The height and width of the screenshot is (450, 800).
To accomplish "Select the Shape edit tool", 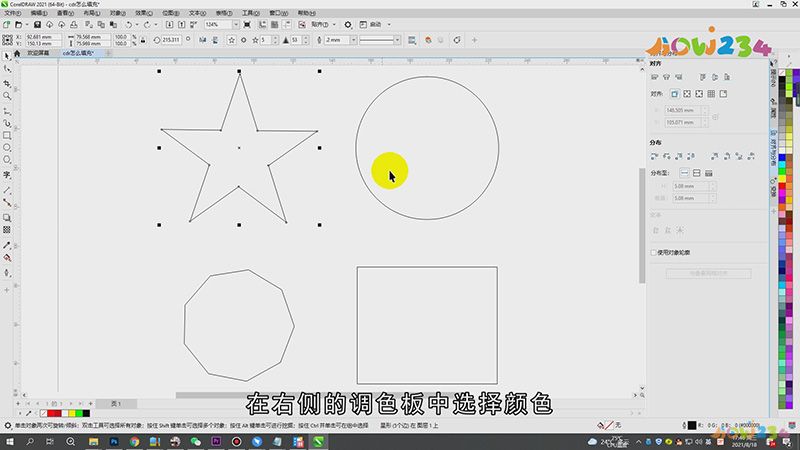I will point(7,69).
